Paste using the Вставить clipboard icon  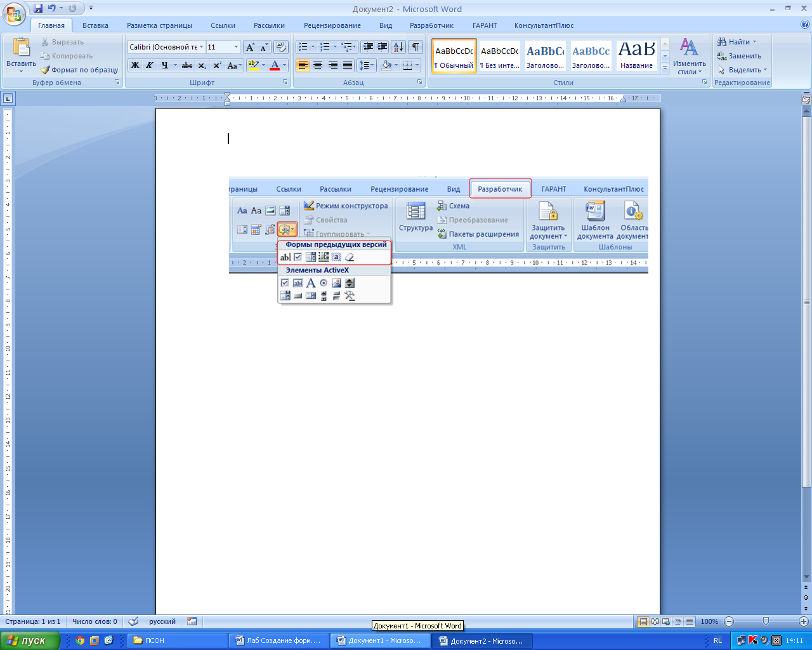22,48
